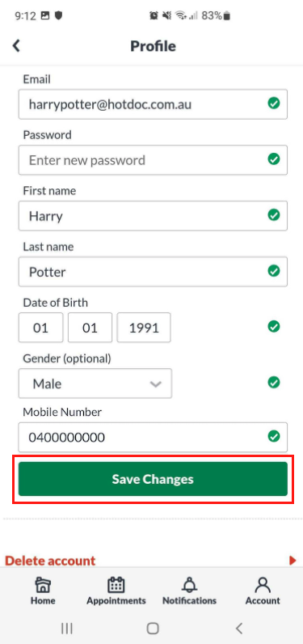Tap the Android home button icon

pyautogui.click(x=153, y=628)
